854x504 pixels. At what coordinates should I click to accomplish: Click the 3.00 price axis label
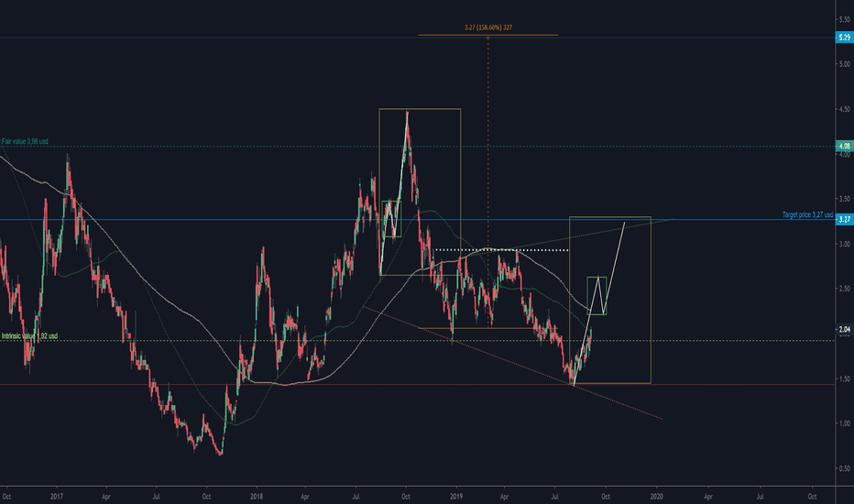[x=844, y=244]
